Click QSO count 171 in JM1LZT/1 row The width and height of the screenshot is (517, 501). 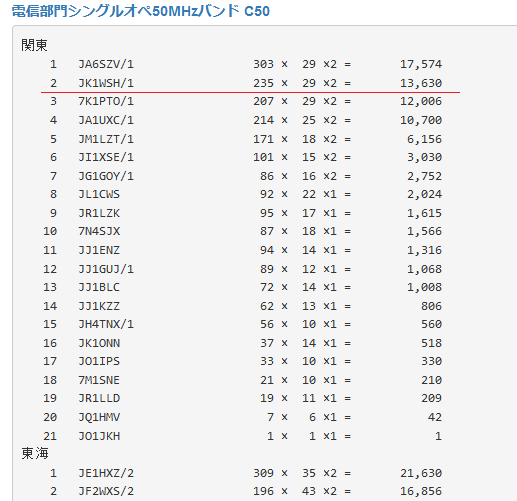click(x=263, y=139)
